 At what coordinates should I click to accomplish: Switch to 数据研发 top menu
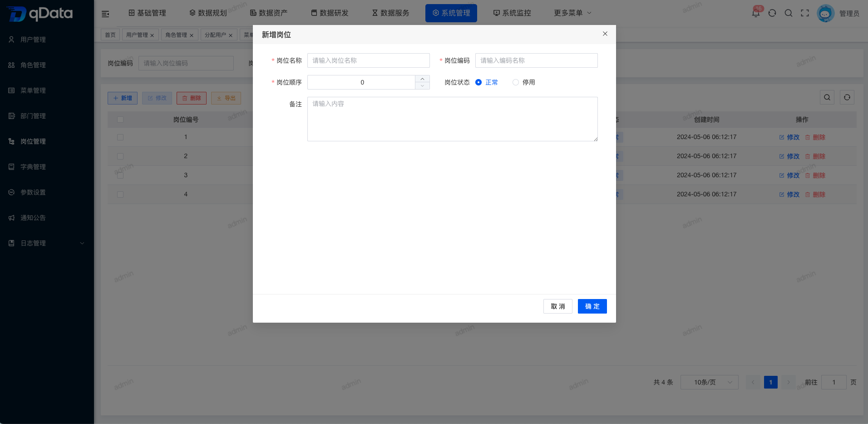click(330, 13)
